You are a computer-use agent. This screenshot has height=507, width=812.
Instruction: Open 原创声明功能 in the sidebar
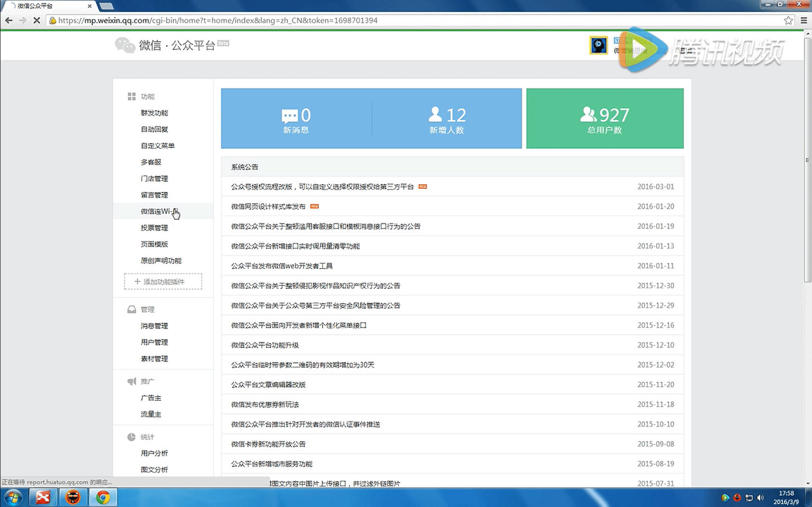pyautogui.click(x=161, y=261)
